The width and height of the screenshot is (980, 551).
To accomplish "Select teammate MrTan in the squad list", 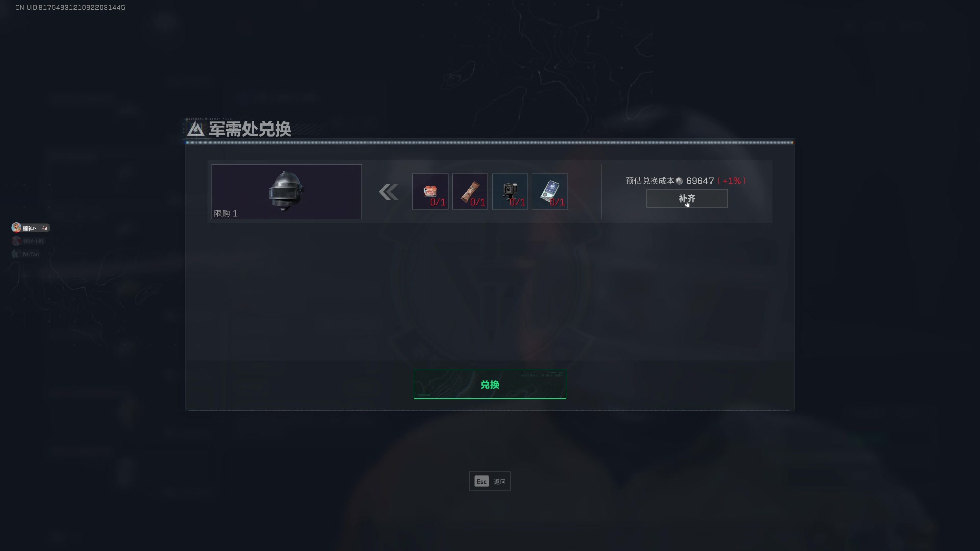I will (x=26, y=254).
